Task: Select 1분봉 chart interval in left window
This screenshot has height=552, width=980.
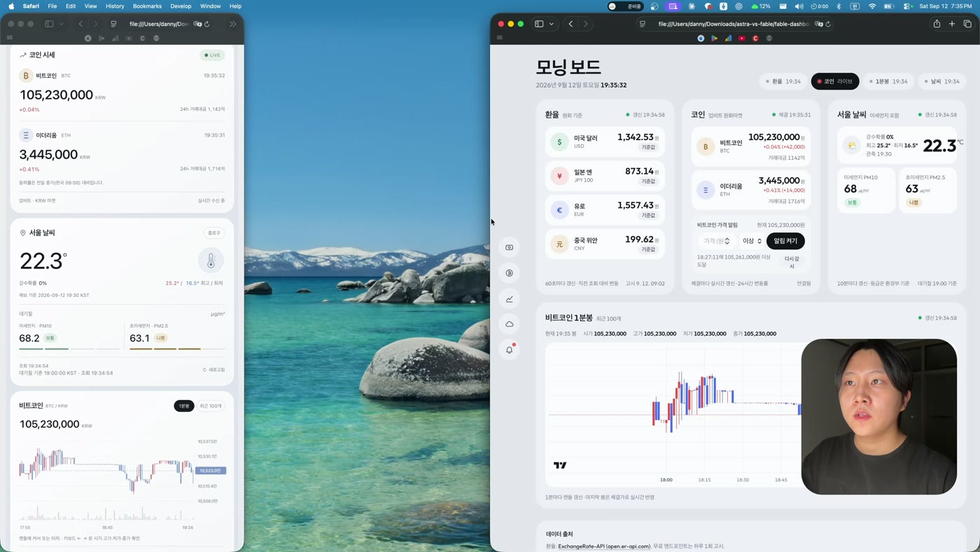Action: [x=184, y=406]
